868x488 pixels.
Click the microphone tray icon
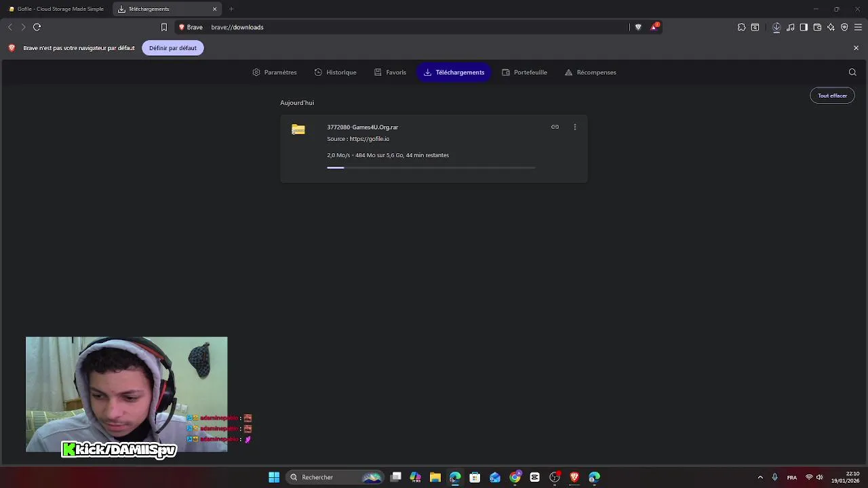(x=774, y=477)
